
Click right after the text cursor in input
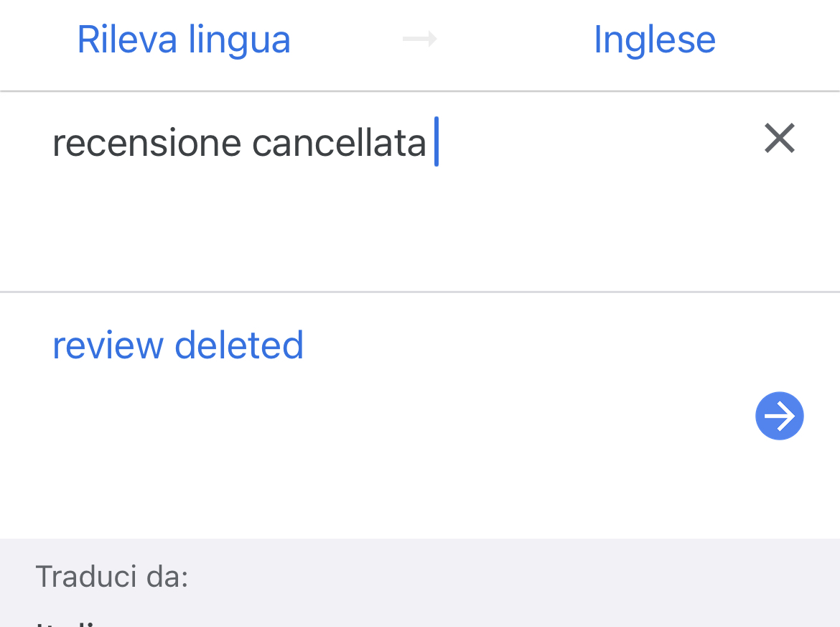459,143
